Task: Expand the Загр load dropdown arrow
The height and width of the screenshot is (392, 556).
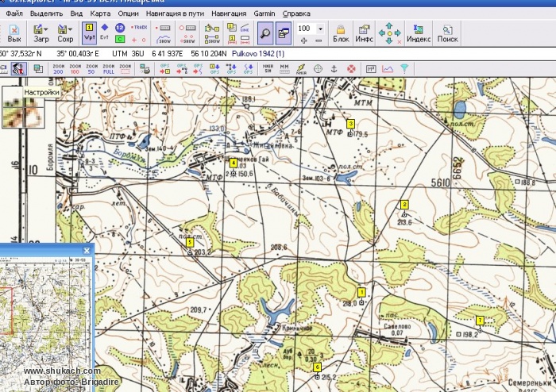Action: point(46,29)
